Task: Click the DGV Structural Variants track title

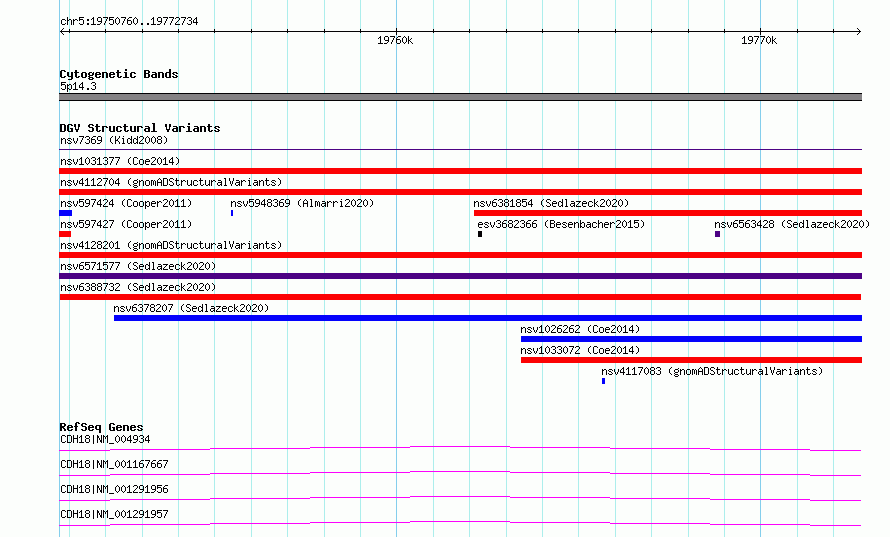Action: [x=140, y=128]
